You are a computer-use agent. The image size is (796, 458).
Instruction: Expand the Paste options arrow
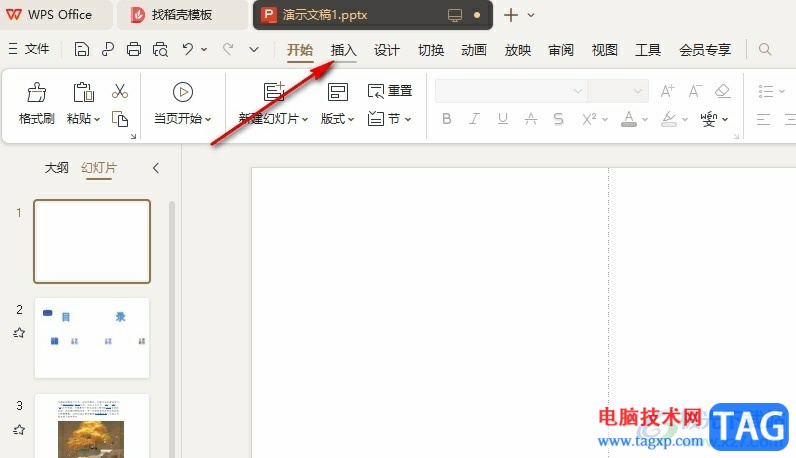(x=97, y=119)
